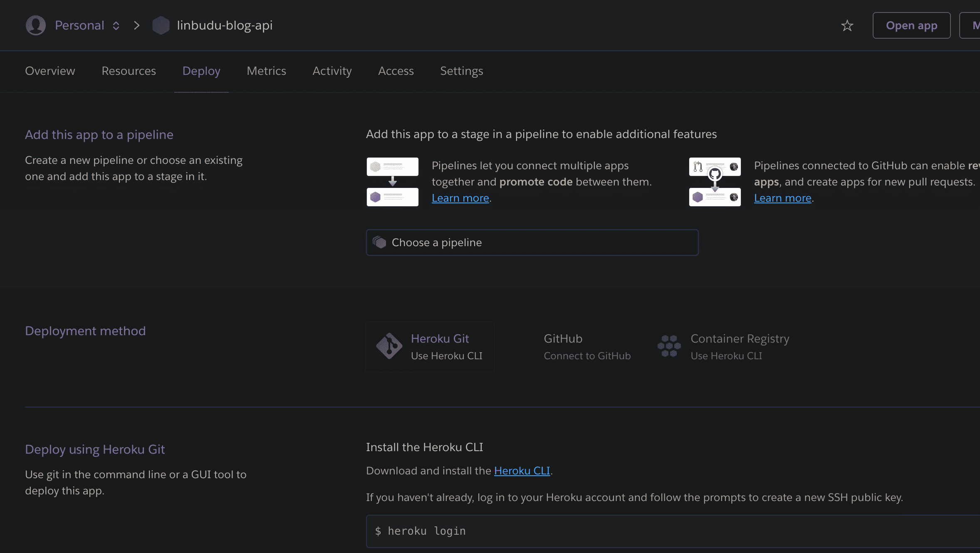Switch to the Settings tab
Screen dimensions: 980x553
pyautogui.click(x=461, y=71)
